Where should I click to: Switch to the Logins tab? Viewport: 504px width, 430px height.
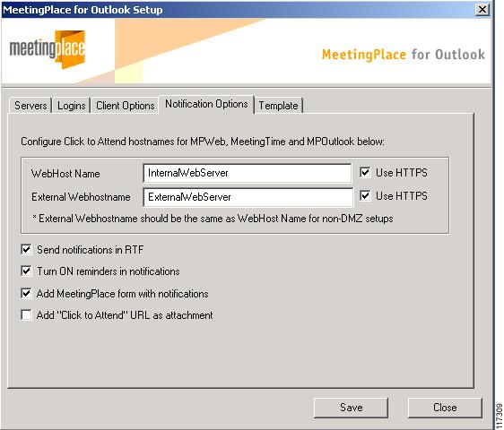tap(71, 106)
